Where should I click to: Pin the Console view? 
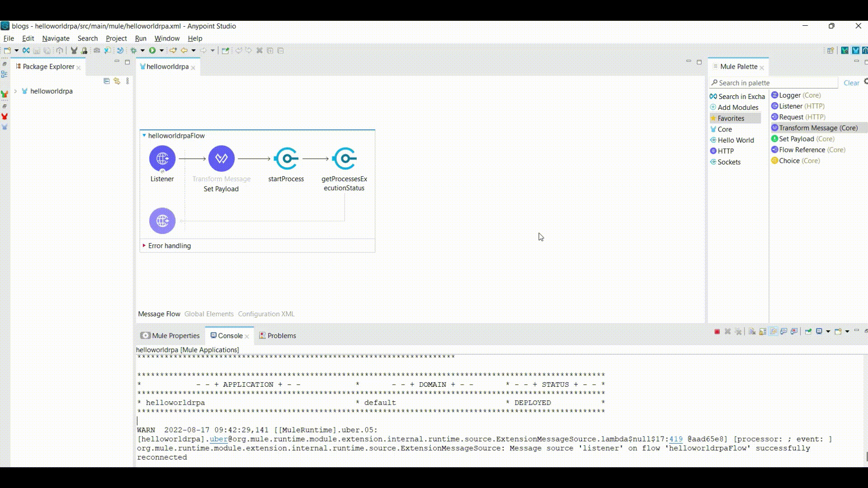[807, 331]
